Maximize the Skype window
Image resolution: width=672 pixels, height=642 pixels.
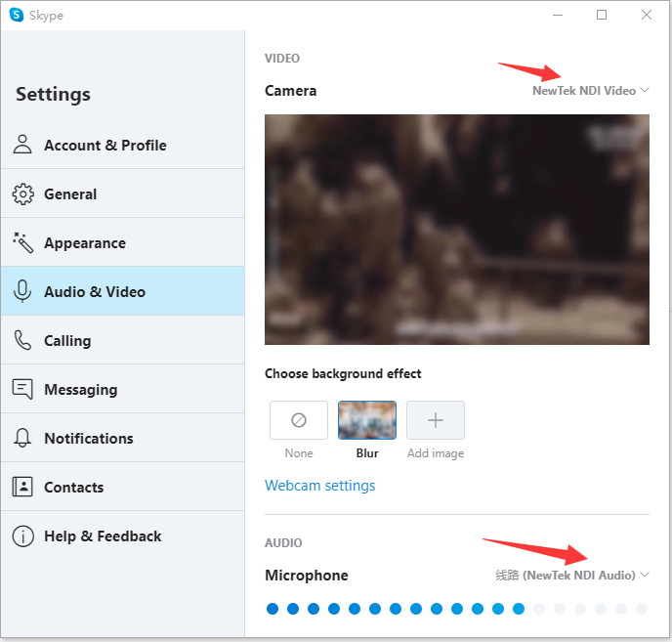point(602,15)
